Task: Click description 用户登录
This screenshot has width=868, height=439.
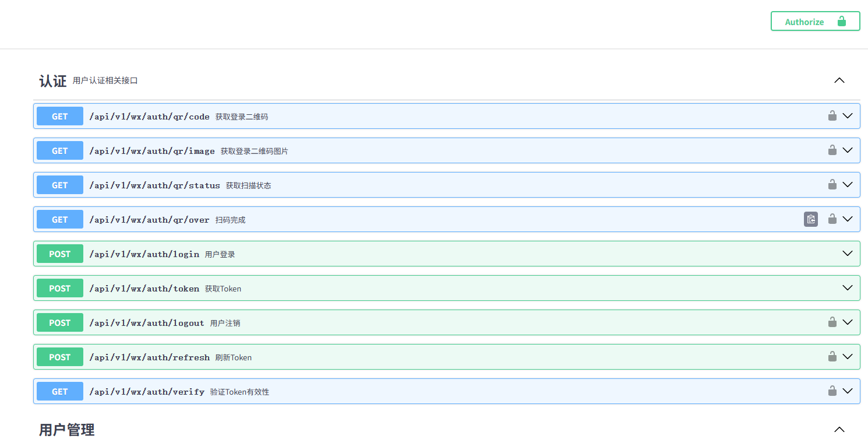Action: (x=220, y=254)
